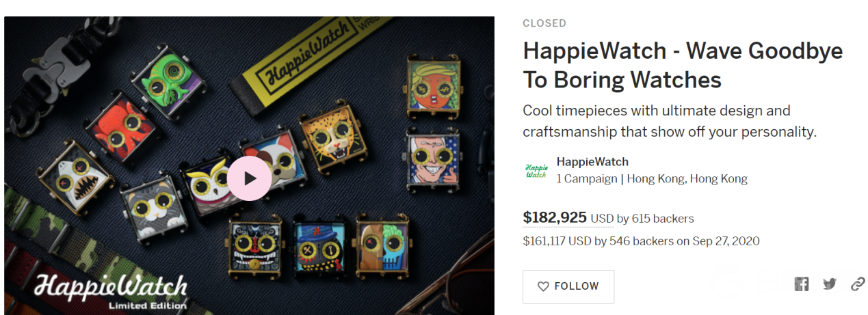868x315 pixels.
Task: Play the HappieWatch campaign video
Action: click(x=249, y=178)
